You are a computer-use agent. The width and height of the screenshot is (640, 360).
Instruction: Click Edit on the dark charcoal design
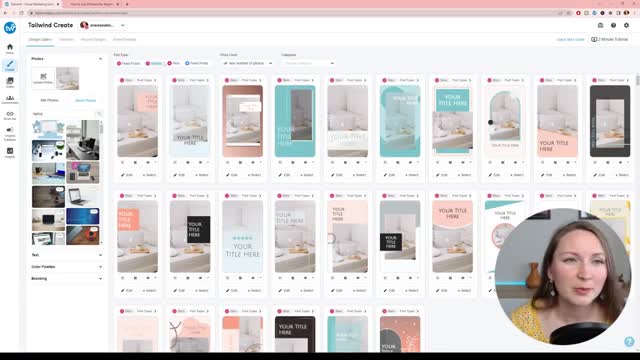[599, 175]
